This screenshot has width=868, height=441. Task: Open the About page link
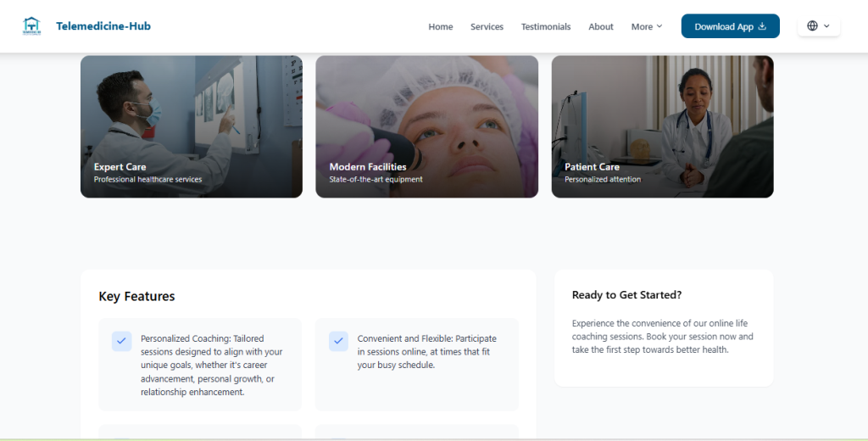point(601,27)
